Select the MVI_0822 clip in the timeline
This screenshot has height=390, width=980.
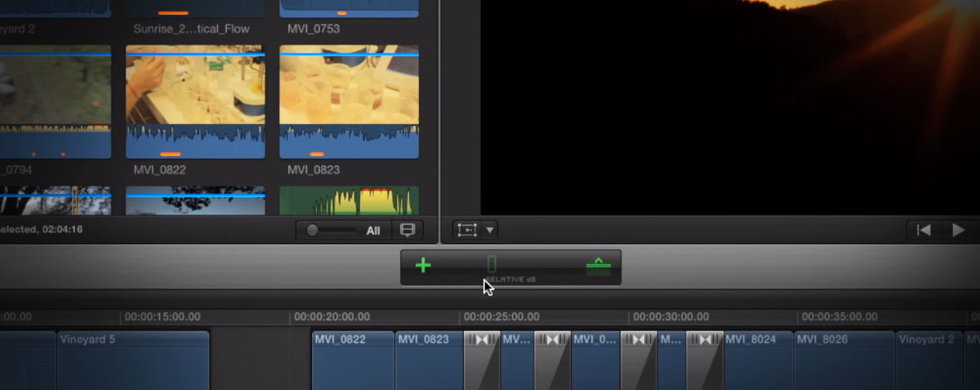pyautogui.click(x=354, y=360)
